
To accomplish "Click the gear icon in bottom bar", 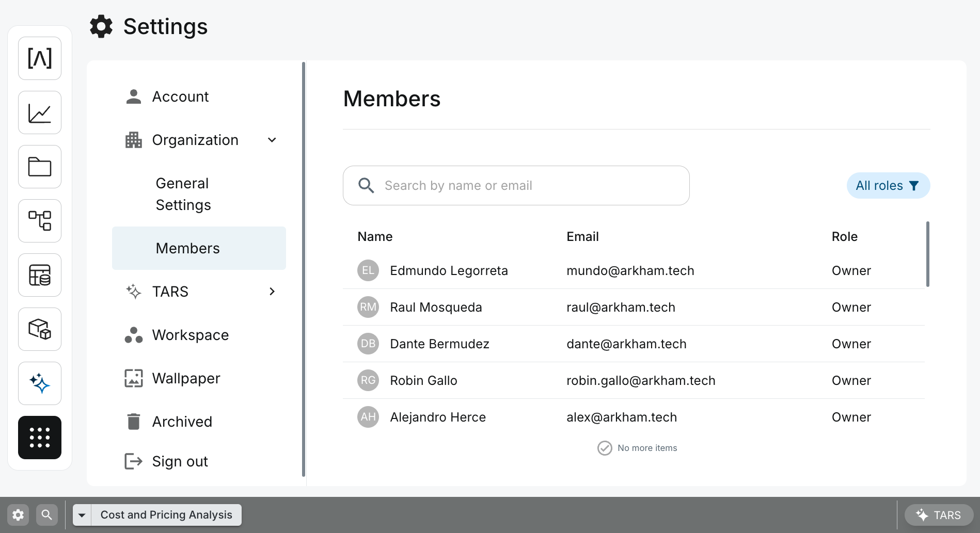I will [18, 515].
